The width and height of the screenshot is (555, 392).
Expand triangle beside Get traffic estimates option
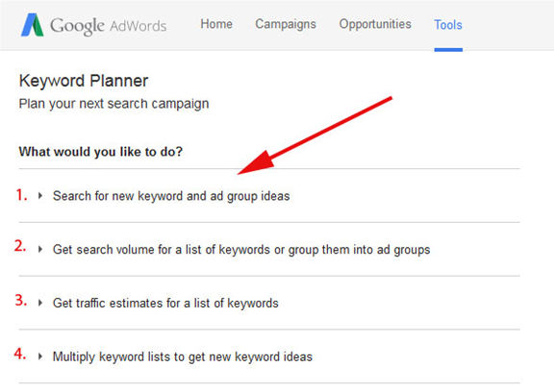tap(40, 303)
